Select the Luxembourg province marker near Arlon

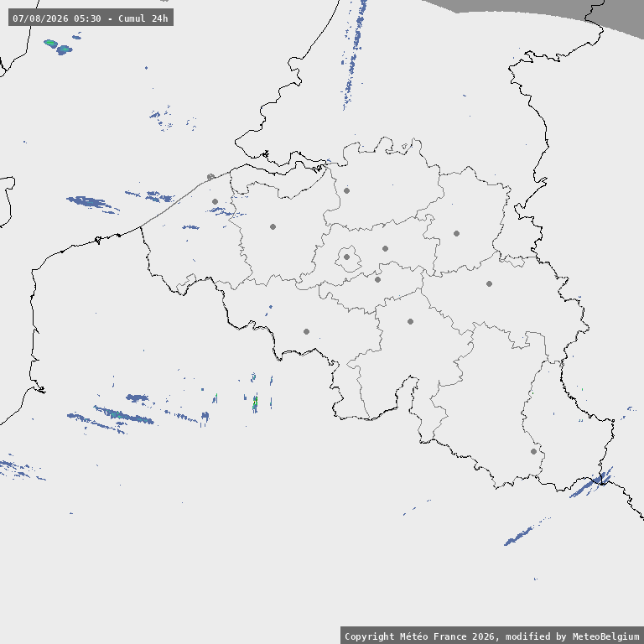pyautogui.click(x=533, y=451)
